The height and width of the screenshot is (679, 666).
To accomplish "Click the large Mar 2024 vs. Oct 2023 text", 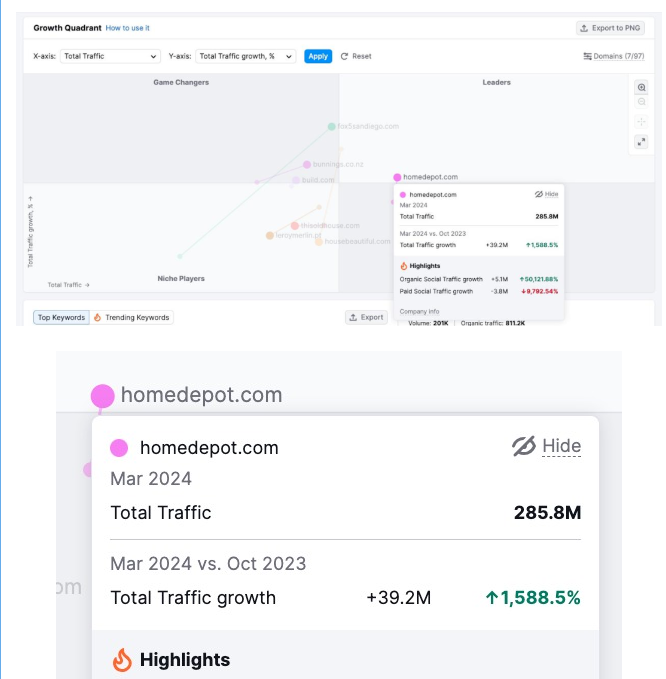I will 208,564.
